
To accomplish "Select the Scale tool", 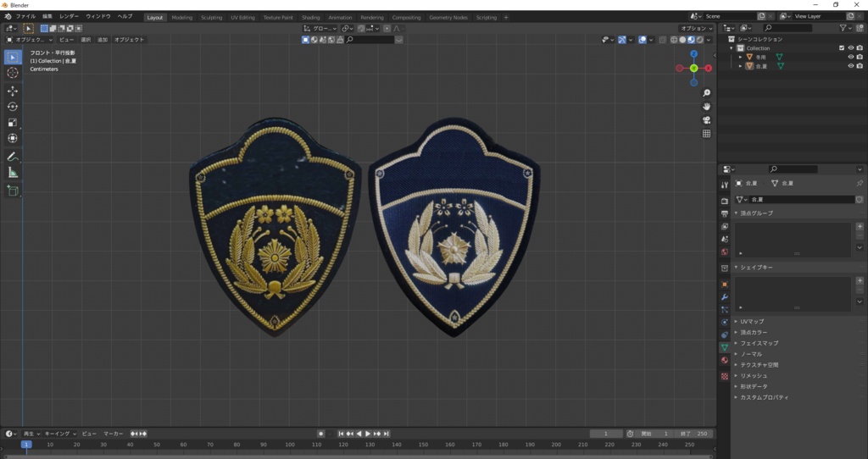I will [x=13, y=123].
